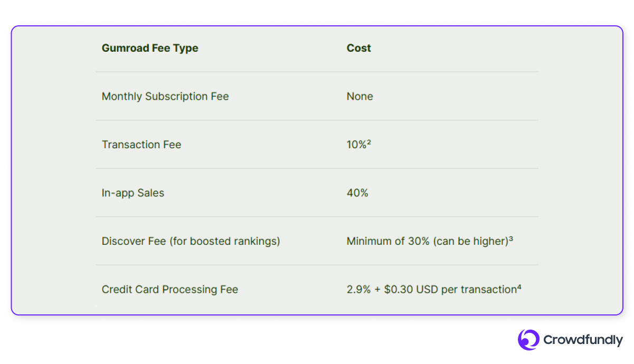Click the Transaction Fee row label
This screenshot has height=364, width=634.
tap(141, 145)
